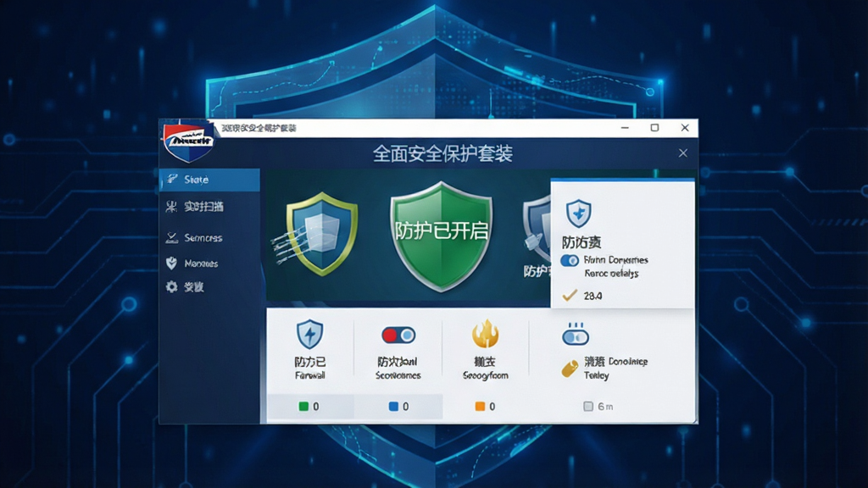The height and width of the screenshot is (488, 868).
Task: Click the Seoogfoom label text
Action: (485, 375)
